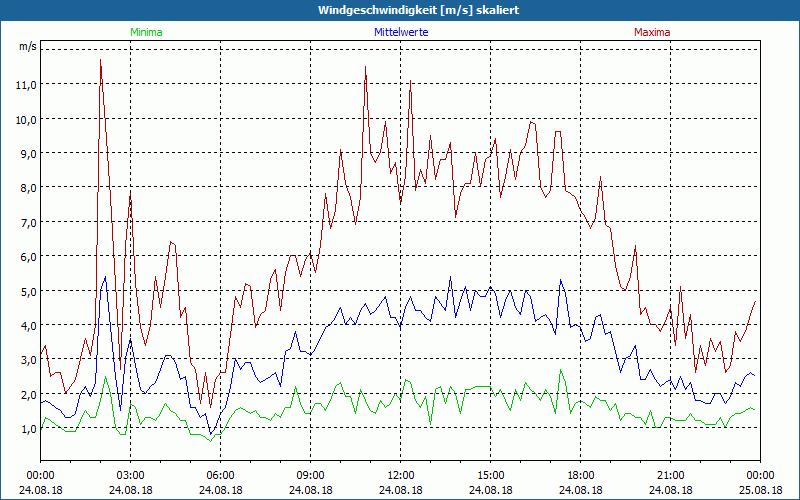This screenshot has width=800, height=500.
Task: Click the 7,0 y-axis value
Action: tap(29, 222)
